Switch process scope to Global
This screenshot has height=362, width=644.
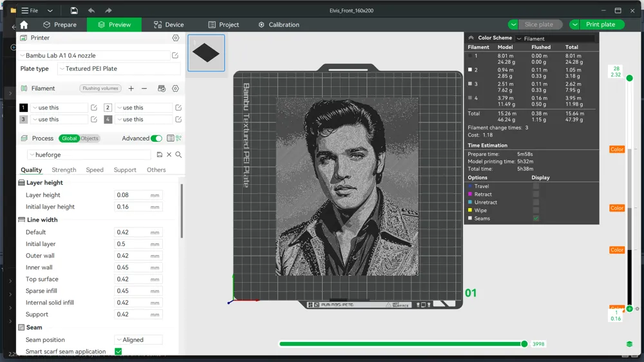click(69, 138)
